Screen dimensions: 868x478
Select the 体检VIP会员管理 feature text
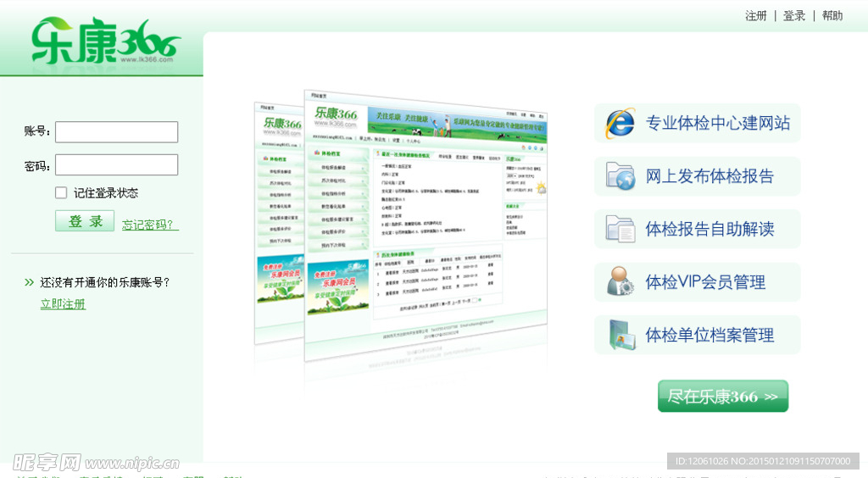pyautogui.click(x=705, y=282)
